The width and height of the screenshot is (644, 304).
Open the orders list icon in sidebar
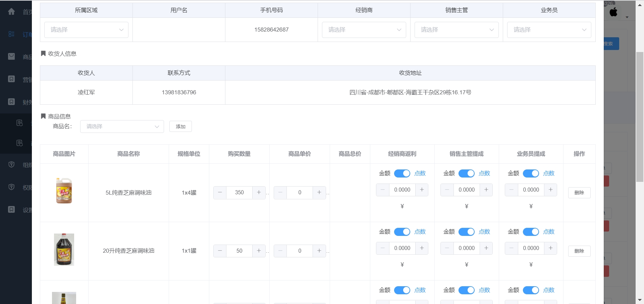pos(11,34)
